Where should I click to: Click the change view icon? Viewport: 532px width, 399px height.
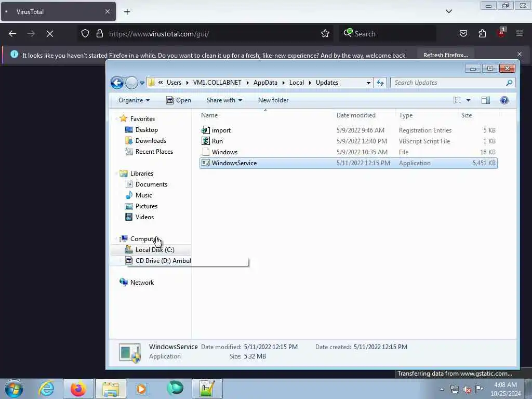[x=457, y=100]
